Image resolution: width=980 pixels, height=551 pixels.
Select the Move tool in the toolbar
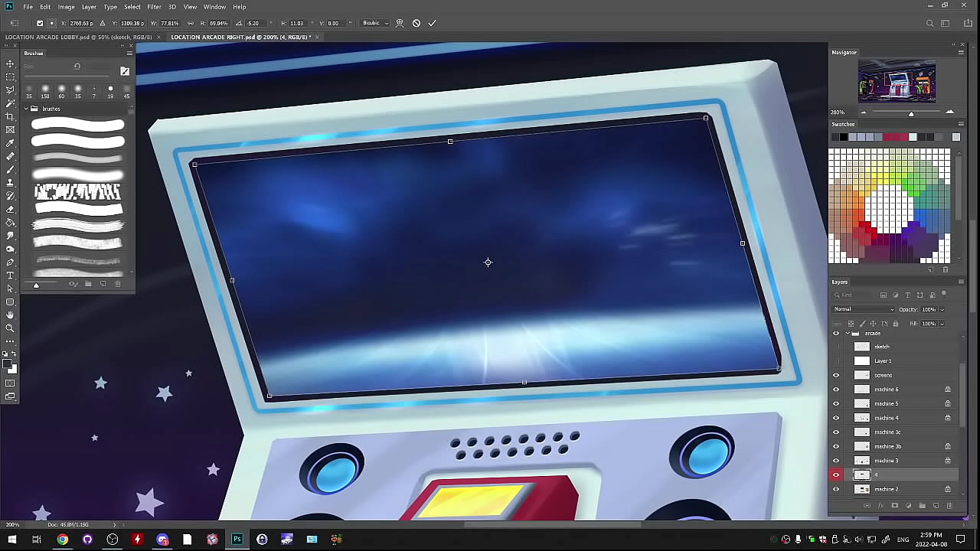[x=10, y=64]
